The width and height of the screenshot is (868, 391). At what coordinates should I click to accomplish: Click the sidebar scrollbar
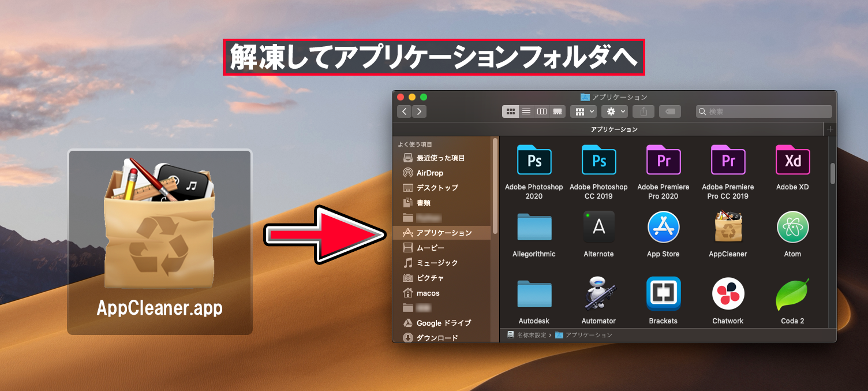495,185
